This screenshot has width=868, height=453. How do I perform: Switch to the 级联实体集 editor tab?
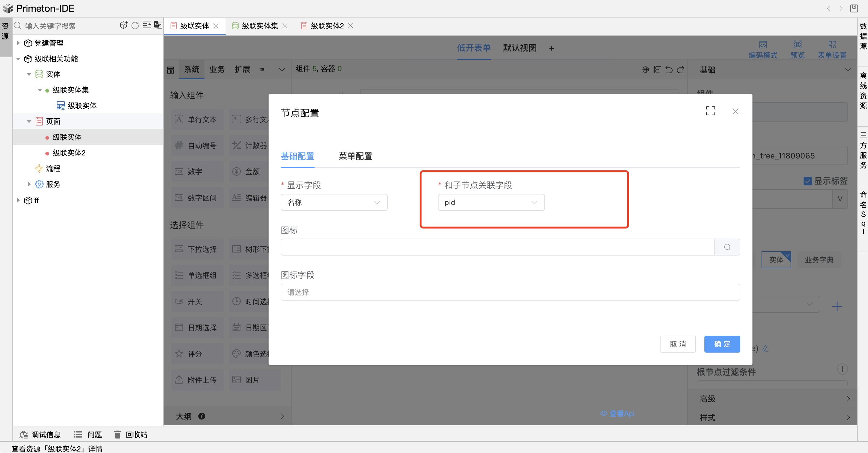pos(259,26)
